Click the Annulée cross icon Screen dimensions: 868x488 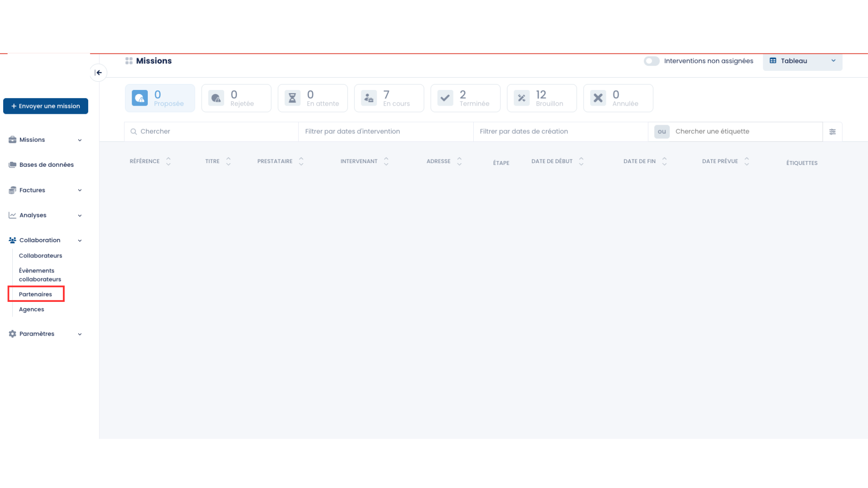pos(598,98)
